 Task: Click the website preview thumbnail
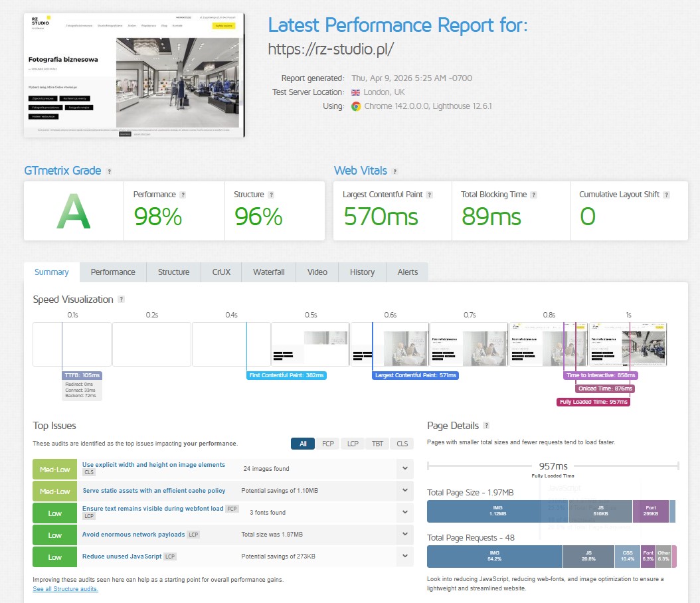(x=133, y=73)
